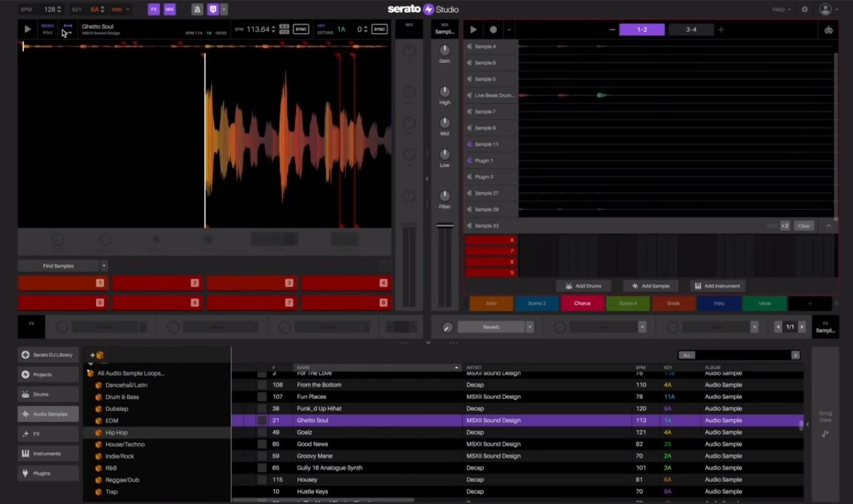Viewport: 853px width, 504px height.
Task: Mute the Live Break Drum track
Action: tap(469, 96)
